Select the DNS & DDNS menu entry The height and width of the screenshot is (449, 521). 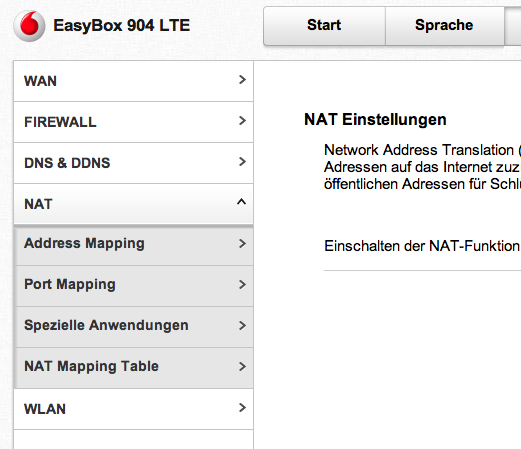pos(133,163)
